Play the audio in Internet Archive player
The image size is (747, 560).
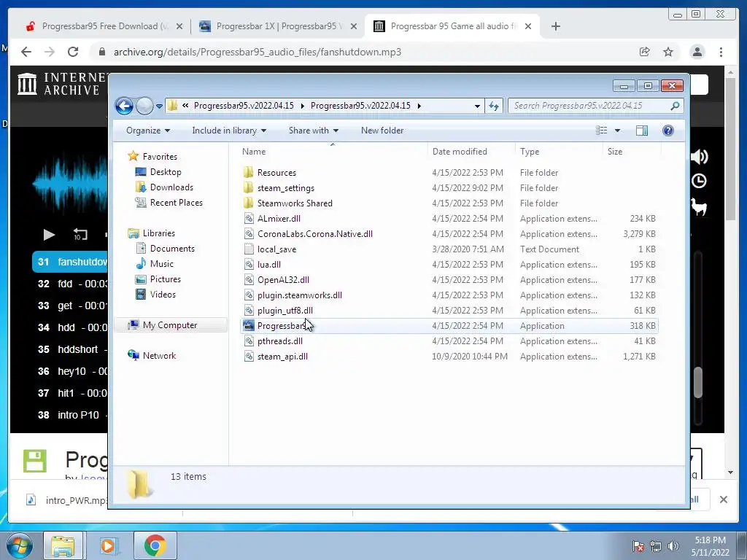(x=49, y=234)
